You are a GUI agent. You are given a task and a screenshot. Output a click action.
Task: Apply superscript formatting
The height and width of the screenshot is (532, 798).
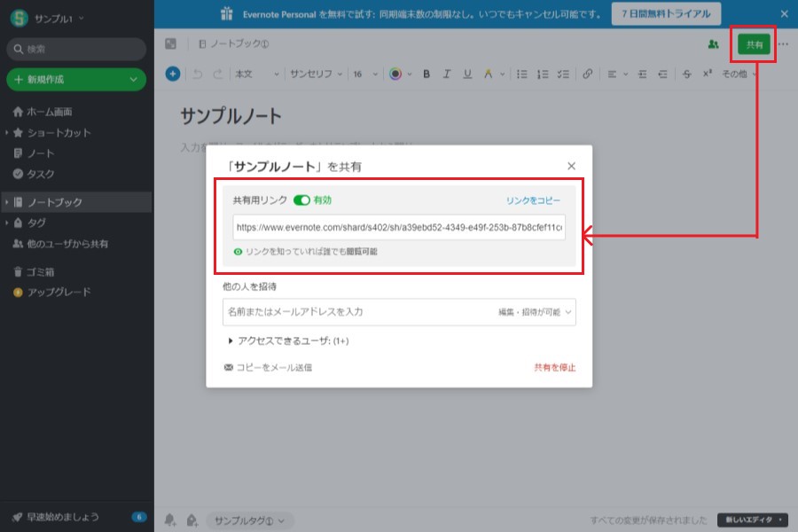[x=708, y=74]
